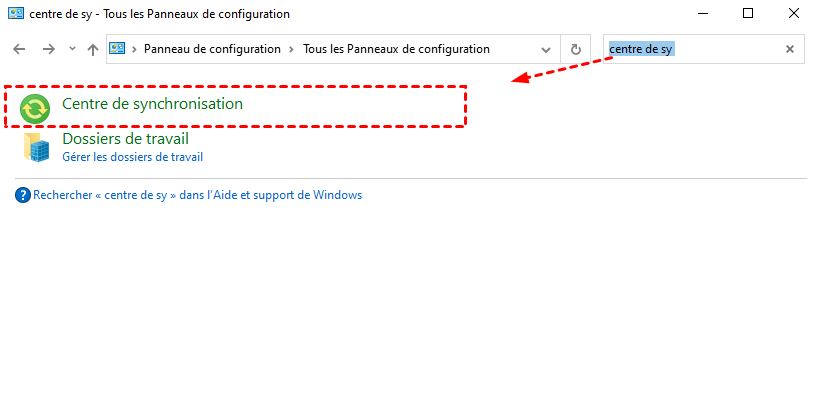Viewport: 817px width, 417px height.
Task: Click the Back navigation arrow
Action: click(x=19, y=49)
